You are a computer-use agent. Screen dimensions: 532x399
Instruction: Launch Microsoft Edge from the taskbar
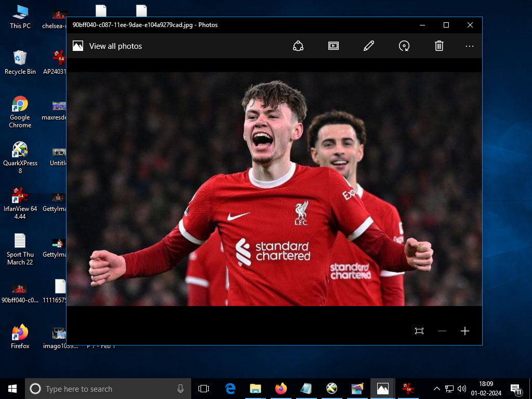pyautogui.click(x=230, y=389)
